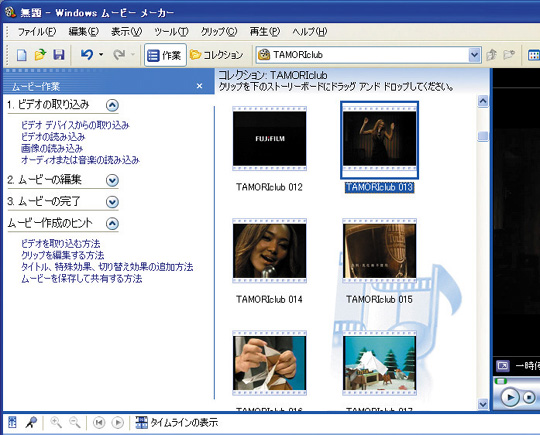Image resolution: width=540 pixels, height=435 pixels.
Task: Open project using the folder icon
Action: pyautogui.click(x=40, y=55)
